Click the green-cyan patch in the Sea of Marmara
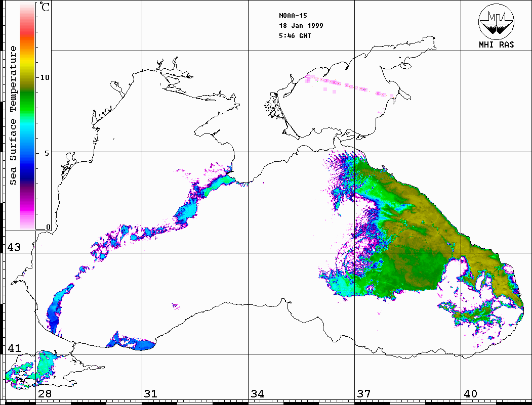The height and width of the screenshot is (405, 532). 45,366
